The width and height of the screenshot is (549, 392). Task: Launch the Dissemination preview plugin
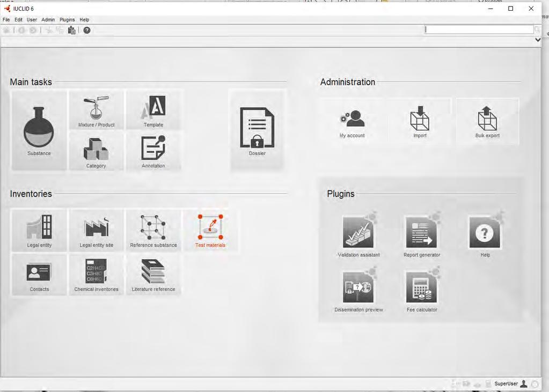[x=358, y=290]
